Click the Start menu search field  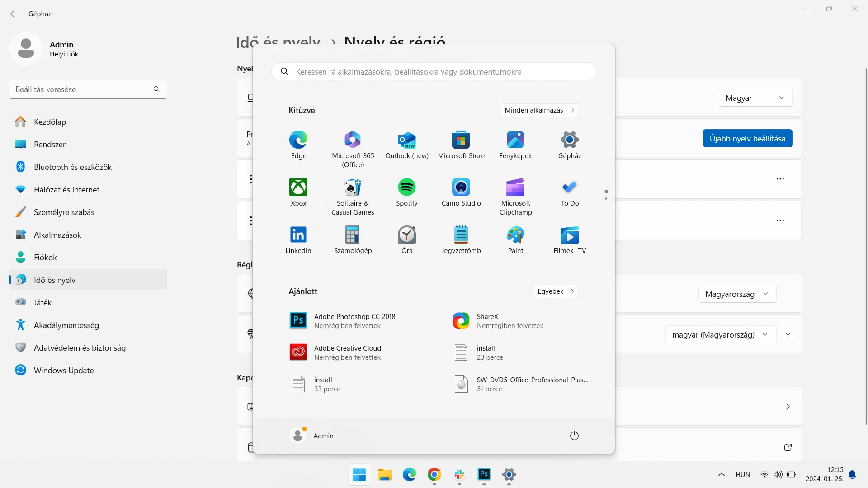[x=434, y=72]
